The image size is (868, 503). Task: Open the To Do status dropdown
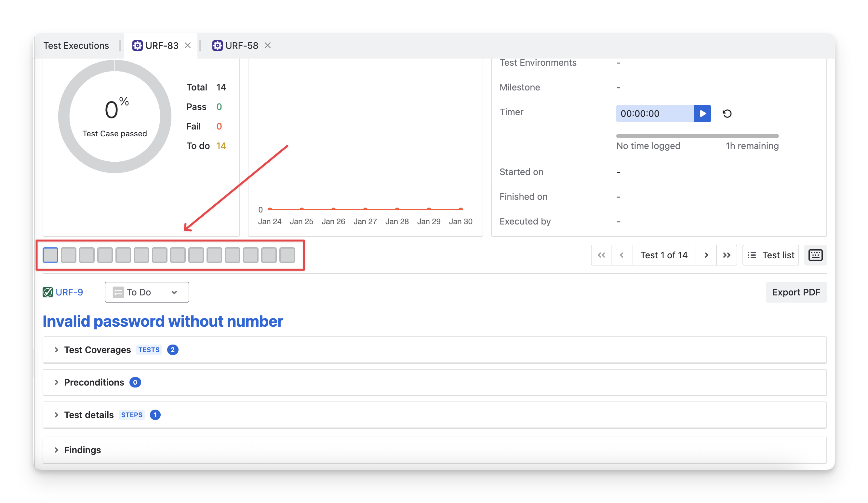(x=147, y=292)
